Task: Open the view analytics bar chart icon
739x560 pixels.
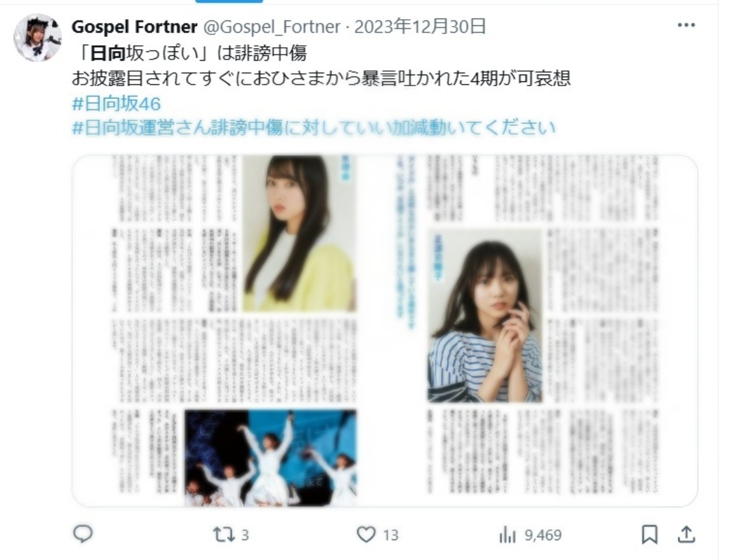Action: click(x=508, y=535)
